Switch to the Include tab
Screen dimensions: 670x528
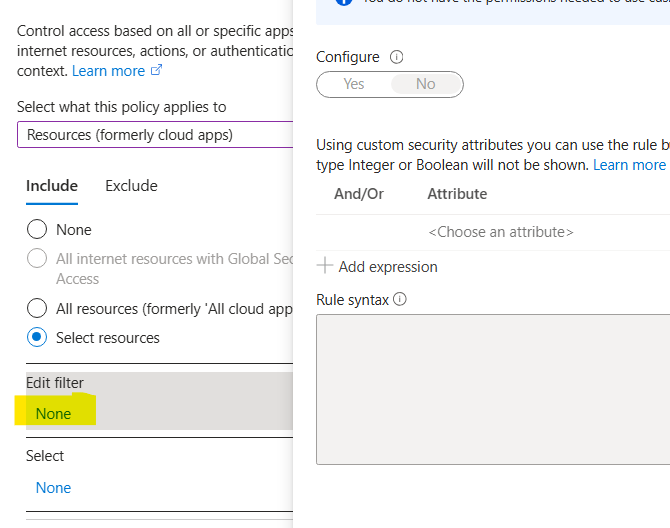52,186
